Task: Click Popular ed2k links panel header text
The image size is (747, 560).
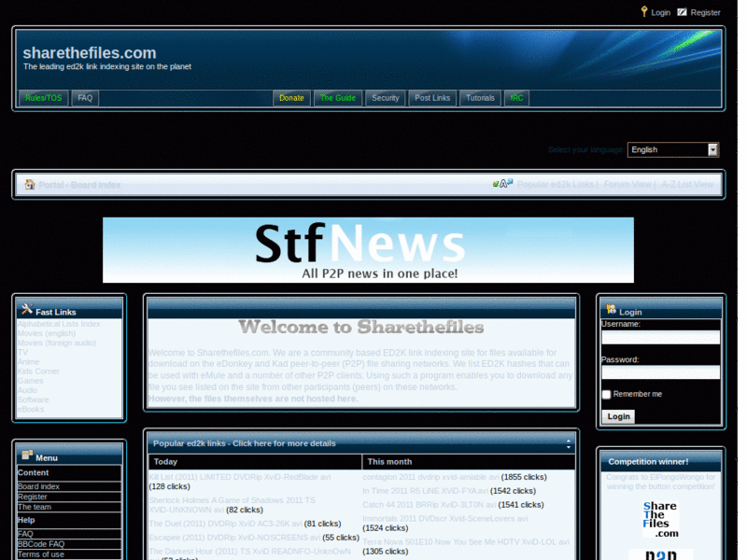Action: (245, 444)
